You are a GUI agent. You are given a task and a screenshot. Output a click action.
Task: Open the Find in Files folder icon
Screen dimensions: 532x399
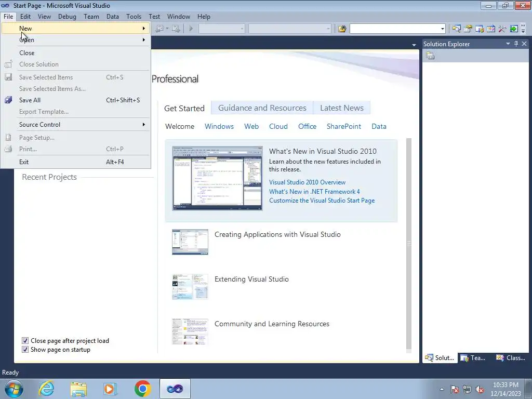point(342,29)
